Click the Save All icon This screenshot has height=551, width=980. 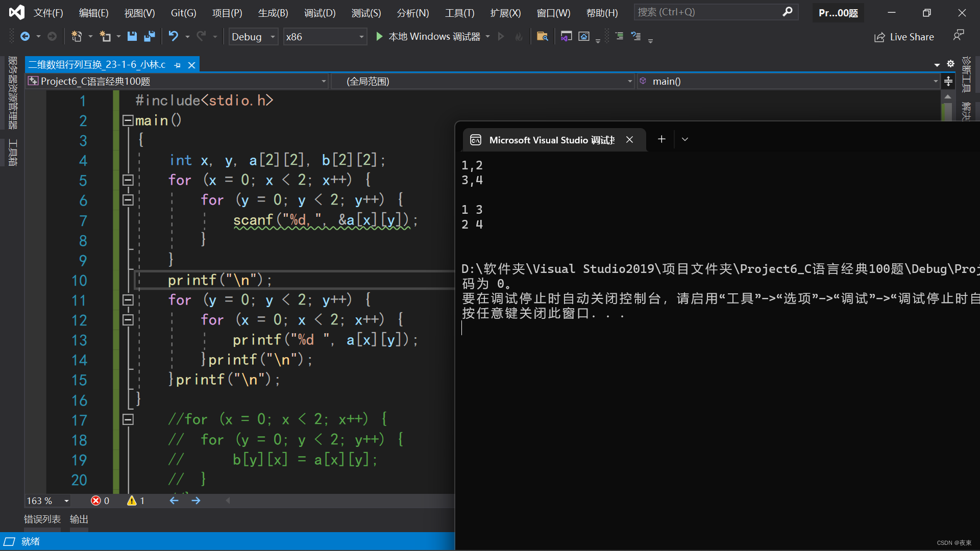click(x=150, y=36)
